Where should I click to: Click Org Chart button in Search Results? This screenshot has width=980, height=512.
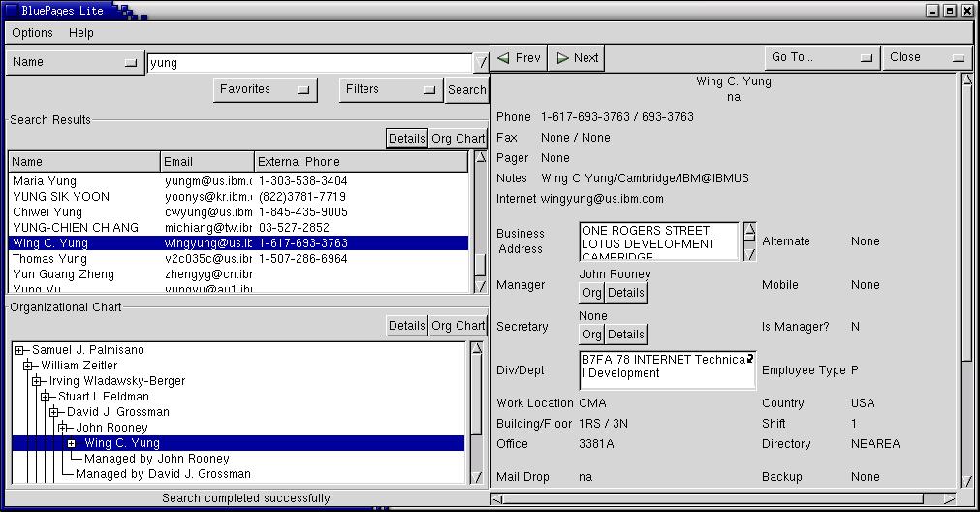point(458,138)
